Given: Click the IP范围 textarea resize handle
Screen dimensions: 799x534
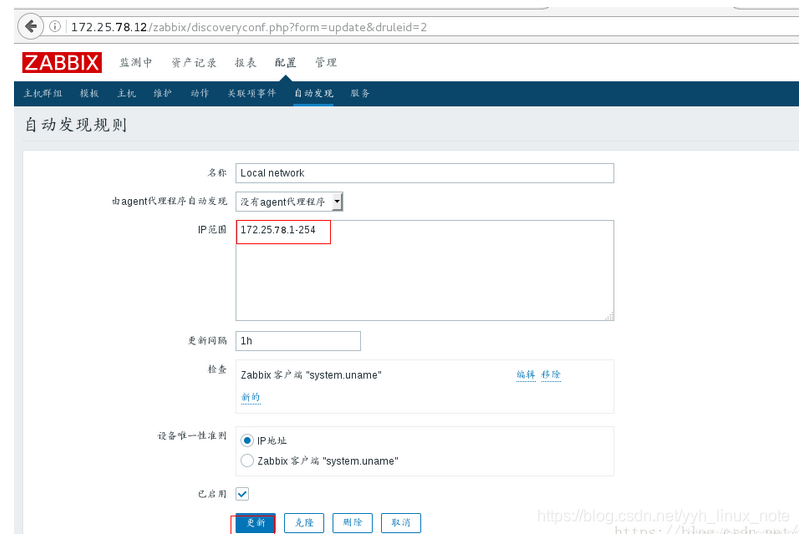Looking at the screenshot, I should tap(609, 316).
